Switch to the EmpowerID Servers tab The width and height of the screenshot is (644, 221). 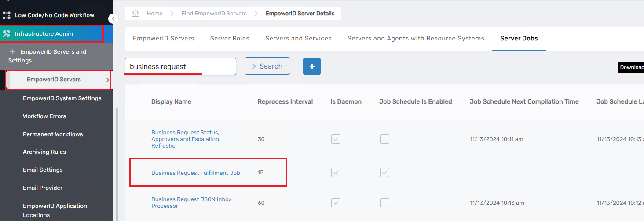[164, 39]
